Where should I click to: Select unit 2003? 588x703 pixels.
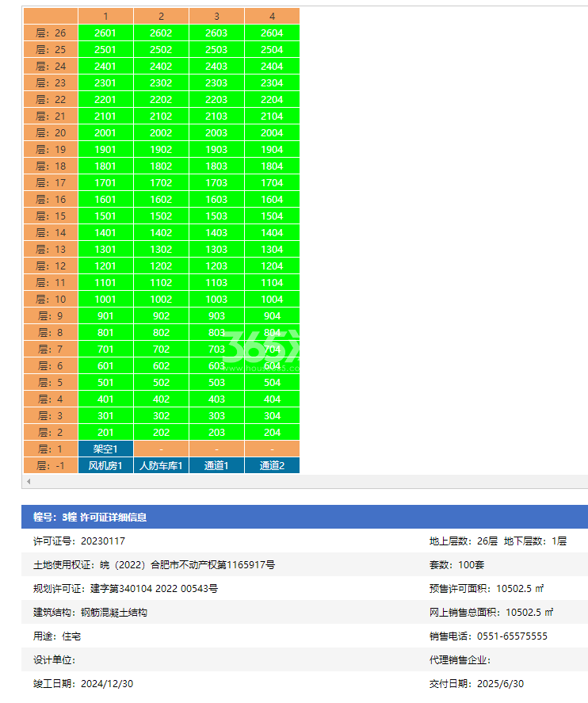coord(216,132)
